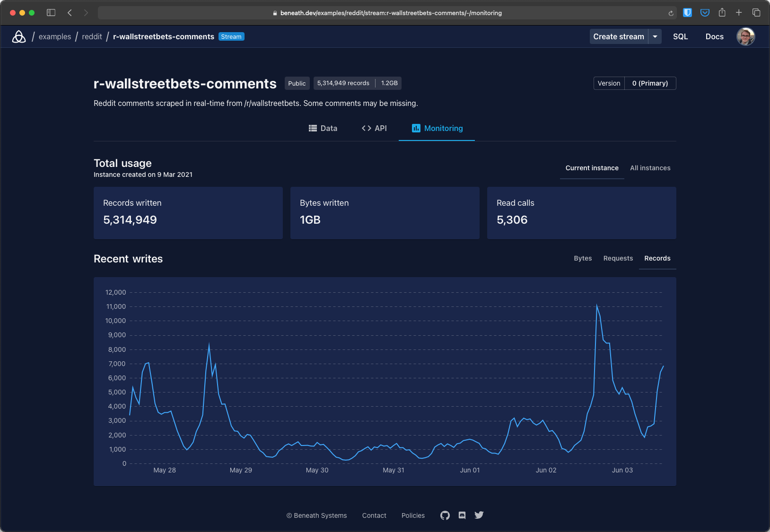Click the 5,314,949 records badge
Viewport: 770px width, 532px height.
tap(343, 83)
